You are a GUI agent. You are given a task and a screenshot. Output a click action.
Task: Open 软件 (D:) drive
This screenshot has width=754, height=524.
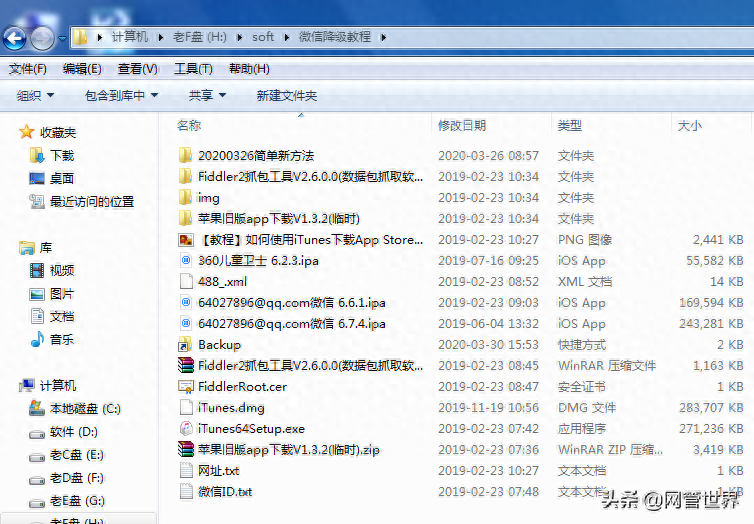pos(63,432)
